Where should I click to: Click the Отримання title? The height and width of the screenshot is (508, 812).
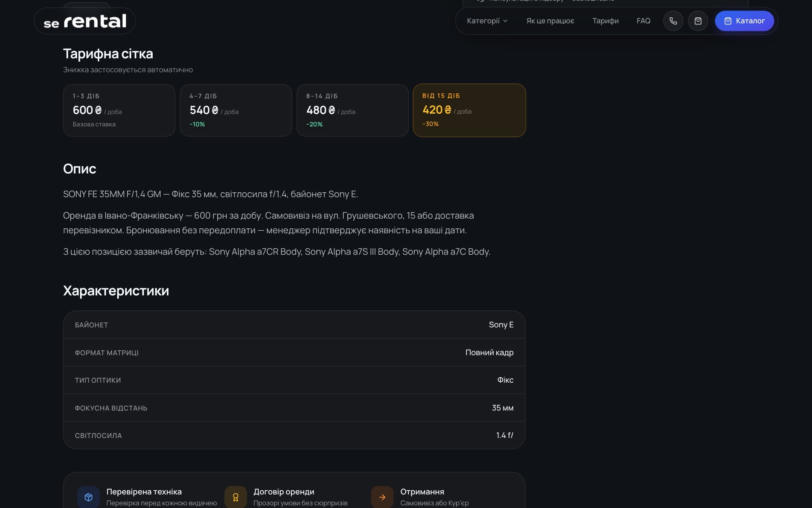[422, 491]
